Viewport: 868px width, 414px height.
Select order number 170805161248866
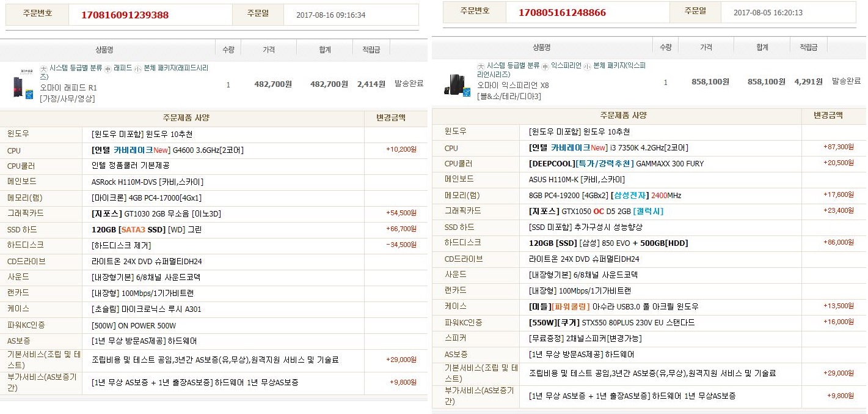tap(562, 12)
